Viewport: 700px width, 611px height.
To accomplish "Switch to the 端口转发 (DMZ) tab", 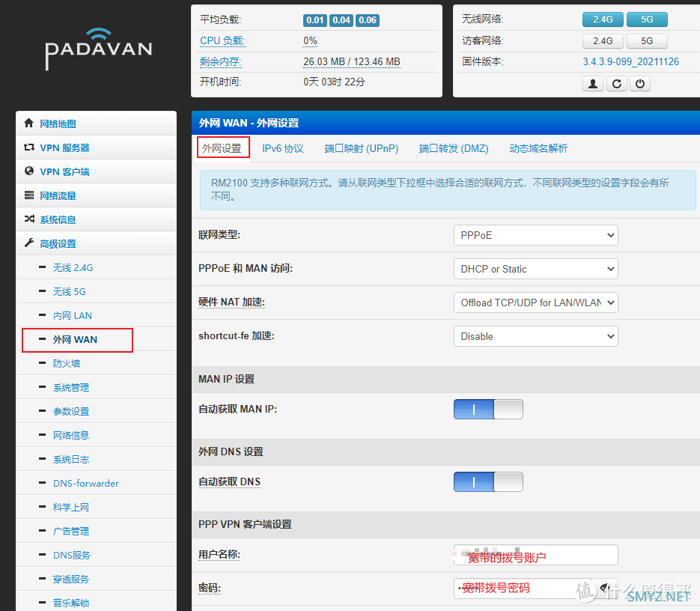I will pos(454,148).
